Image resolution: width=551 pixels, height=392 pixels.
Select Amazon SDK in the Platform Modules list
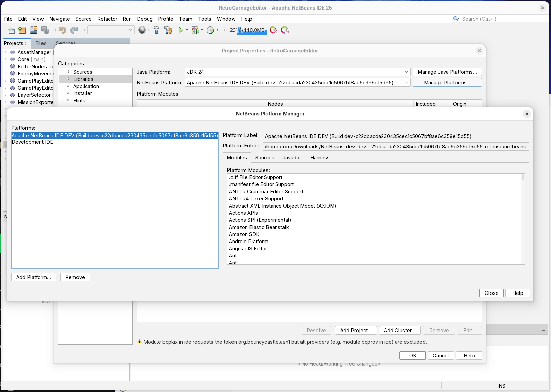pyautogui.click(x=244, y=234)
